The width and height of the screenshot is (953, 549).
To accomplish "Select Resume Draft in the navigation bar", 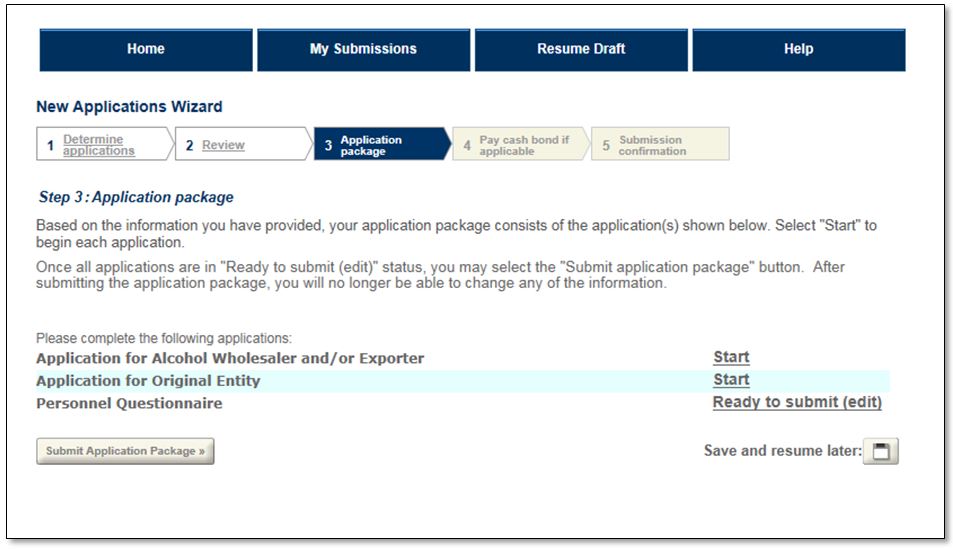I will (581, 49).
